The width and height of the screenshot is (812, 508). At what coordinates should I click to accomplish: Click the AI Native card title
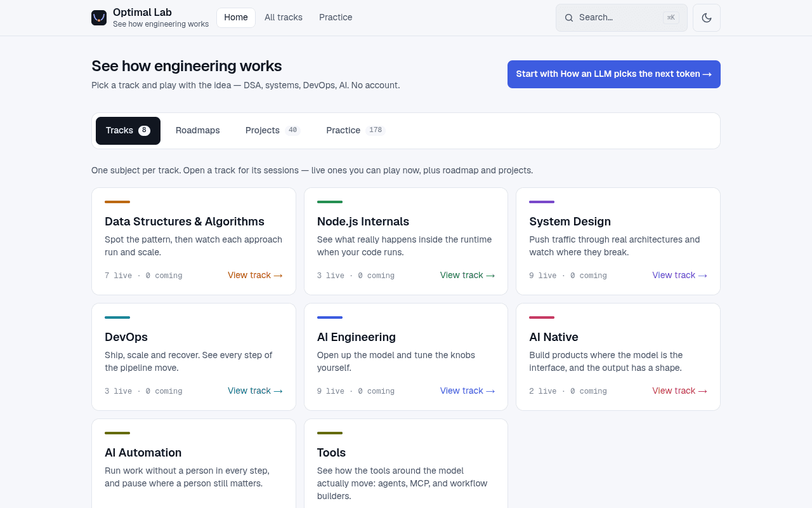pos(554,337)
